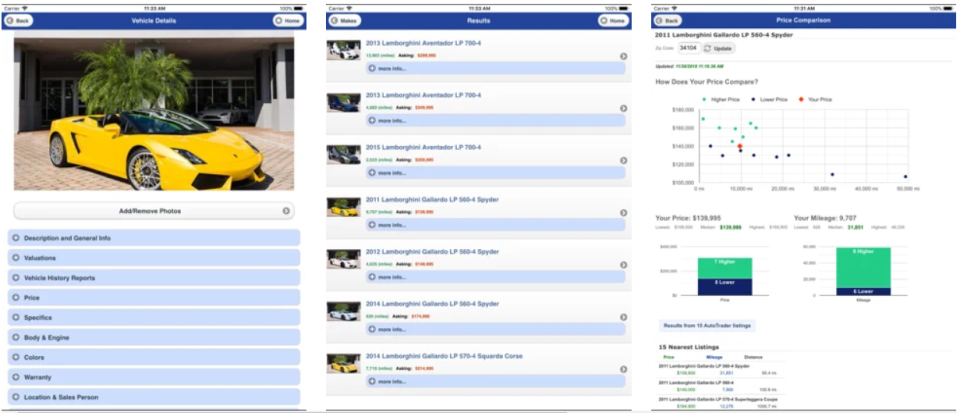Go back from the Vehicle Details screen
Image resolution: width=960 pixels, height=413 pixels.
pyautogui.click(x=18, y=21)
